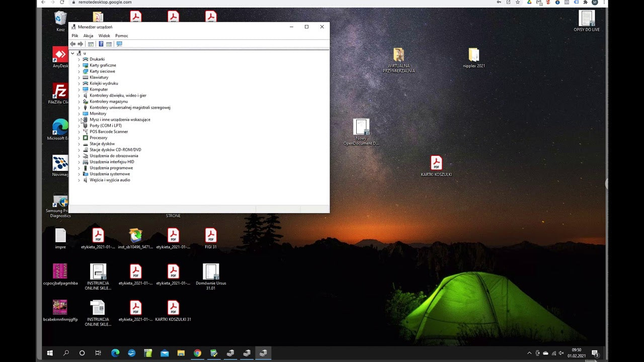Open the Plik menu
Viewport: 644px width, 362px height.
tap(75, 36)
